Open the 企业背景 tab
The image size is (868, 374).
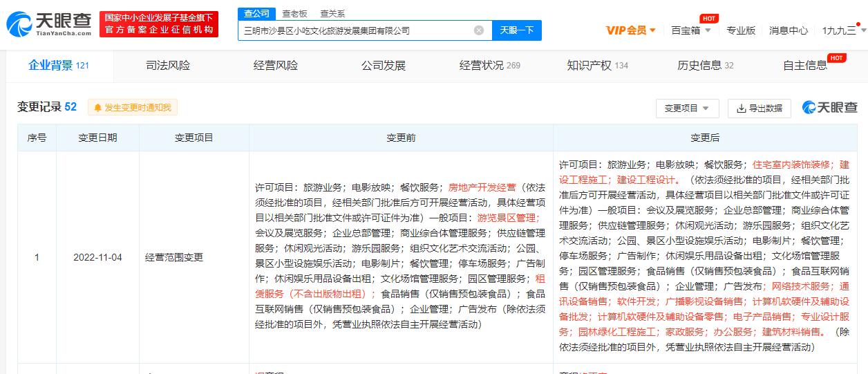coord(59,66)
